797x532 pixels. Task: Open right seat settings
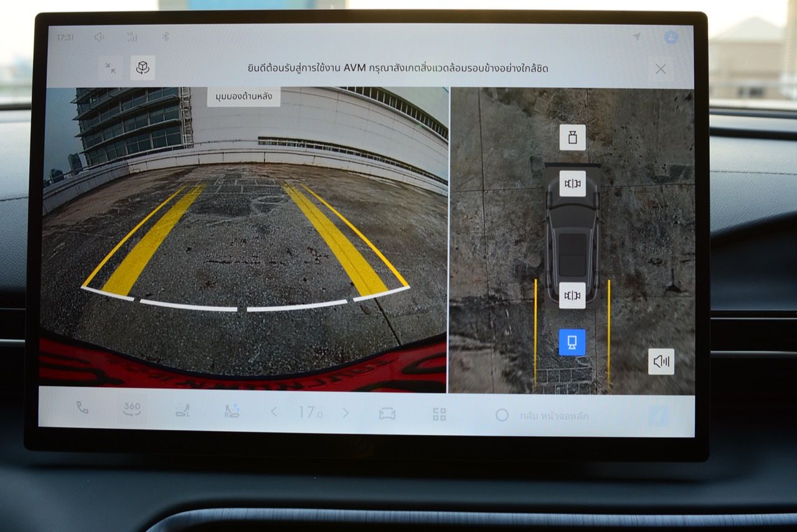coord(232,411)
